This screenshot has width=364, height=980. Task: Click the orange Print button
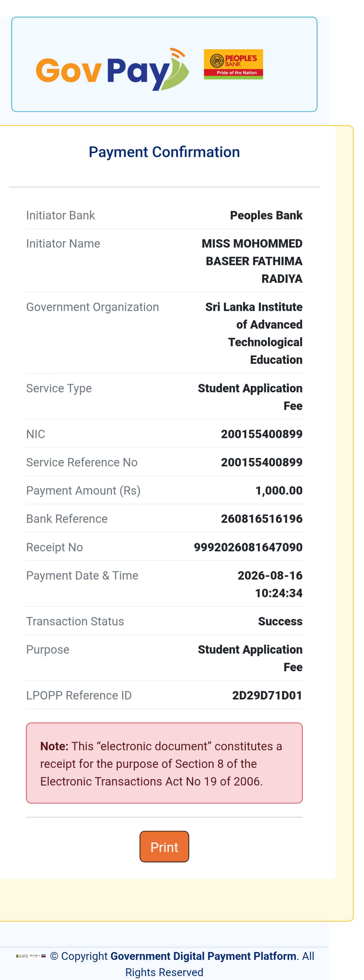[164, 846]
